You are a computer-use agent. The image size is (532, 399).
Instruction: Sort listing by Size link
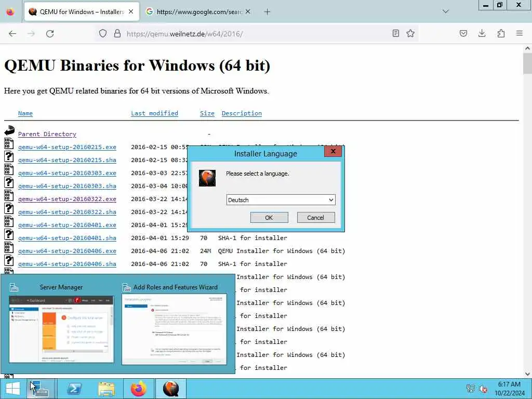coord(207,113)
